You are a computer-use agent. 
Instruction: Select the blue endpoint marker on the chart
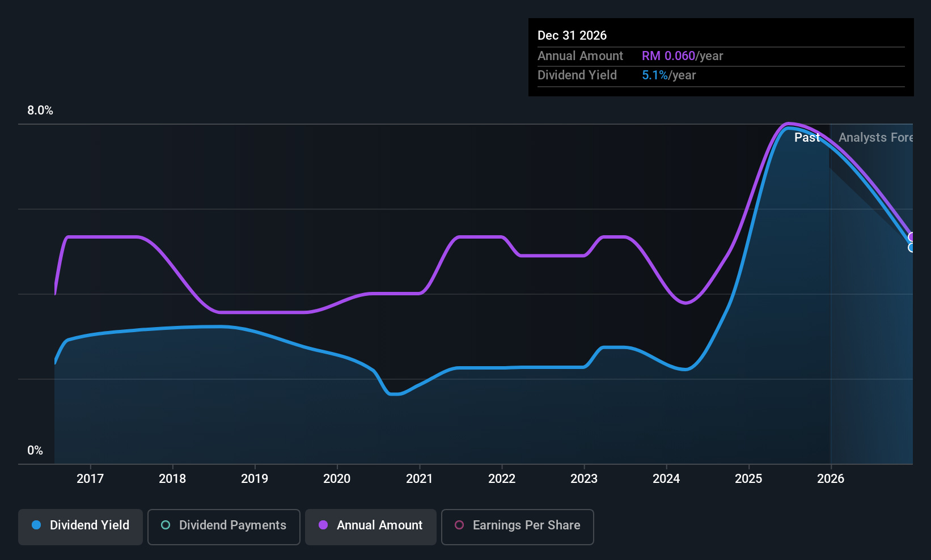click(911, 248)
